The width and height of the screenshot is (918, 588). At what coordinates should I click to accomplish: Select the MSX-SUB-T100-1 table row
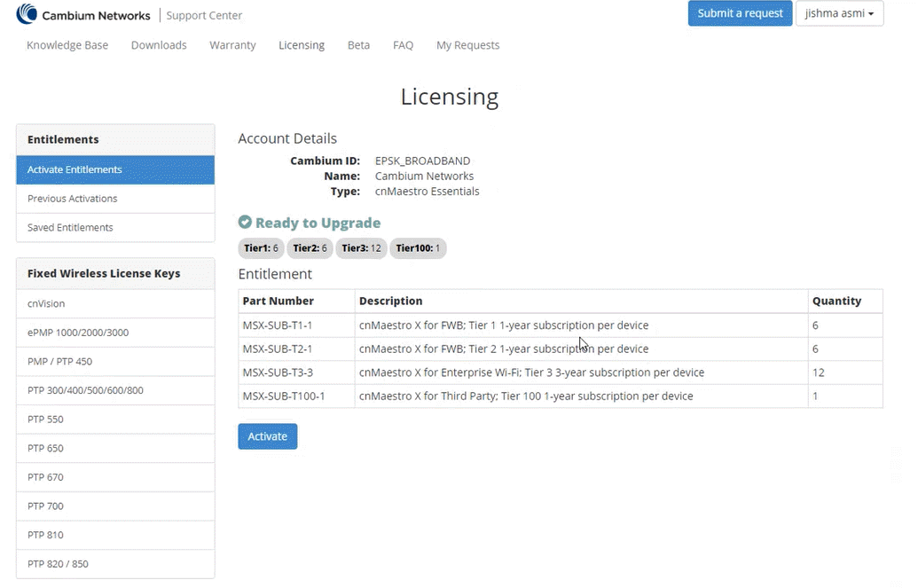[x=559, y=396]
